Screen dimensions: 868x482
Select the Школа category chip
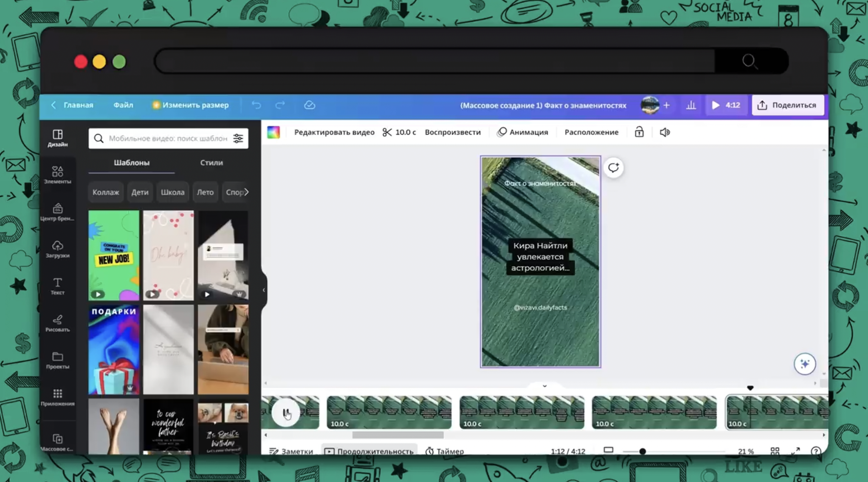click(173, 192)
